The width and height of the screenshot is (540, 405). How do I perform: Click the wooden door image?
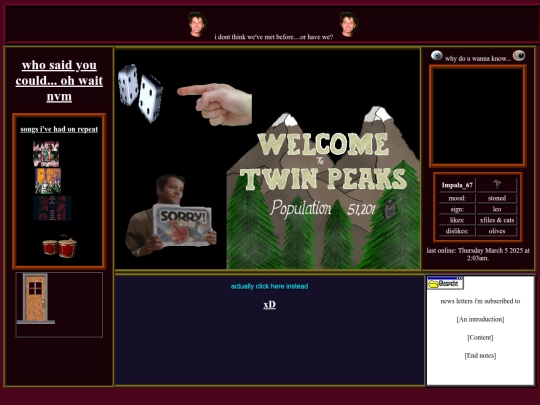pos(36,299)
